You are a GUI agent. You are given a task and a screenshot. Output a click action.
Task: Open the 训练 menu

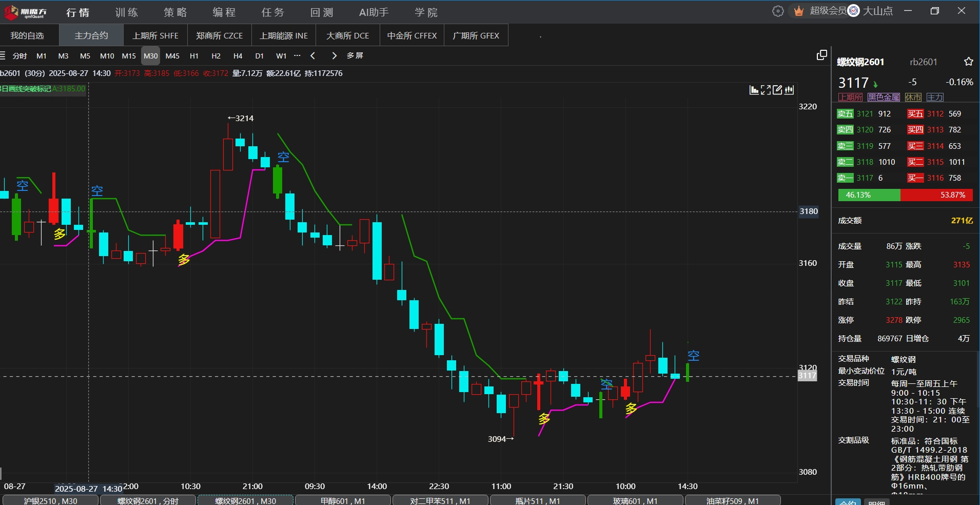point(127,12)
